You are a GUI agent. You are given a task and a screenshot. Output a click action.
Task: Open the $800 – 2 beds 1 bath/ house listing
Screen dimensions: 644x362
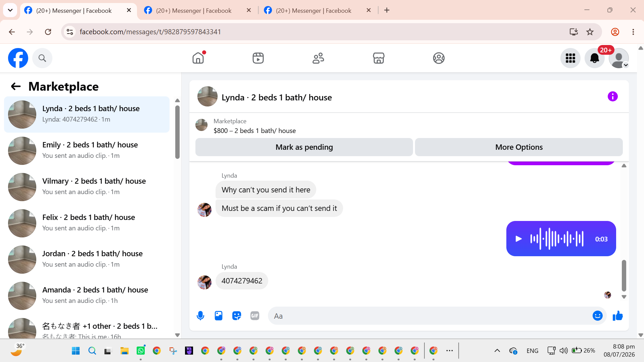(x=255, y=131)
